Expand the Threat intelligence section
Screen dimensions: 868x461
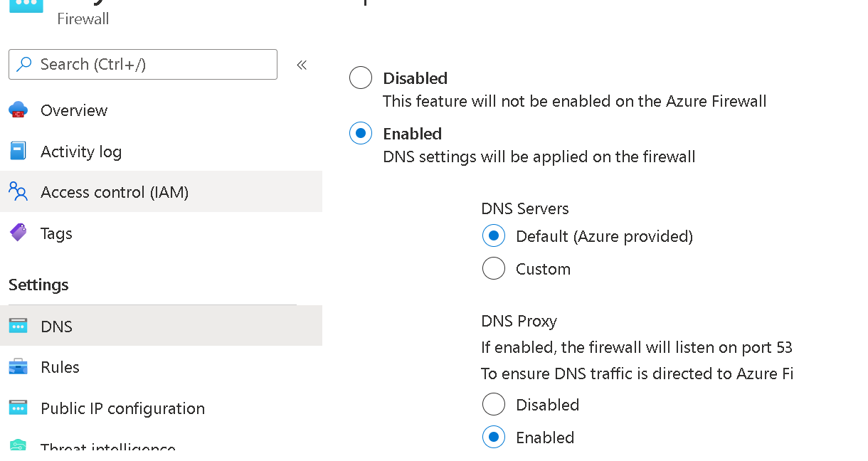tap(108, 448)
